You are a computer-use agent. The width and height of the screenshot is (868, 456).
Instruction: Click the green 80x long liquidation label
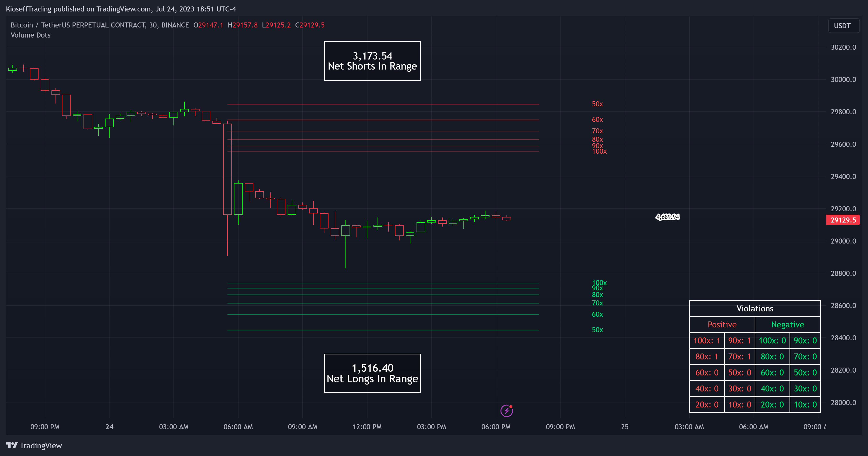click(x=597, y=295)
